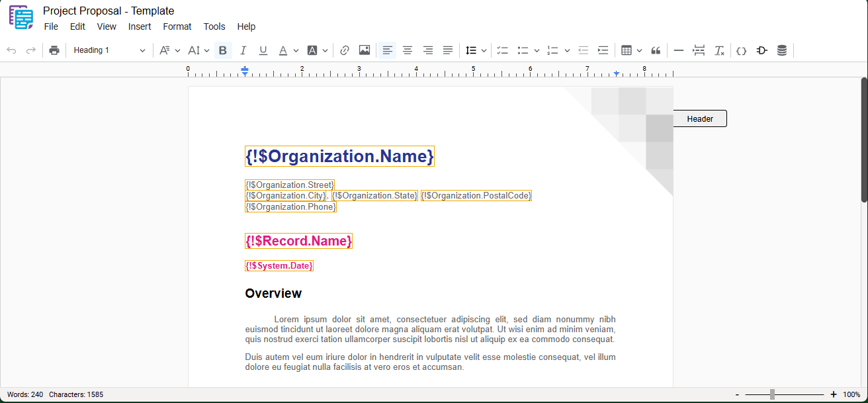
Task: Zoom in with the plus button
Action: click(834, 394)
